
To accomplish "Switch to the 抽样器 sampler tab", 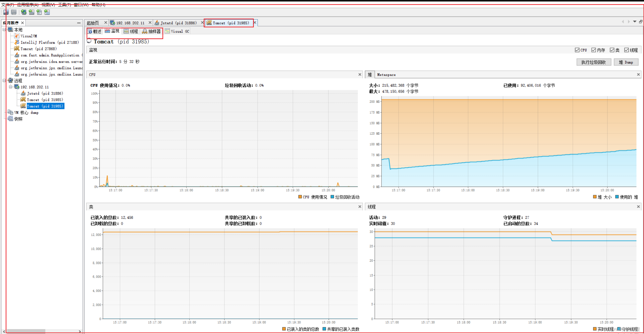I will coord(151,31).
